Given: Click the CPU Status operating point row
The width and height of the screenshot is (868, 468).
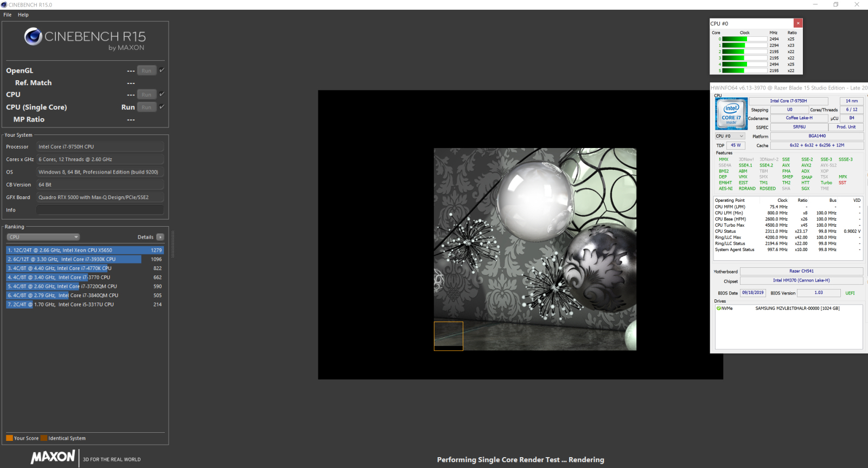Looking at the screenshot, I should (788, 231).
